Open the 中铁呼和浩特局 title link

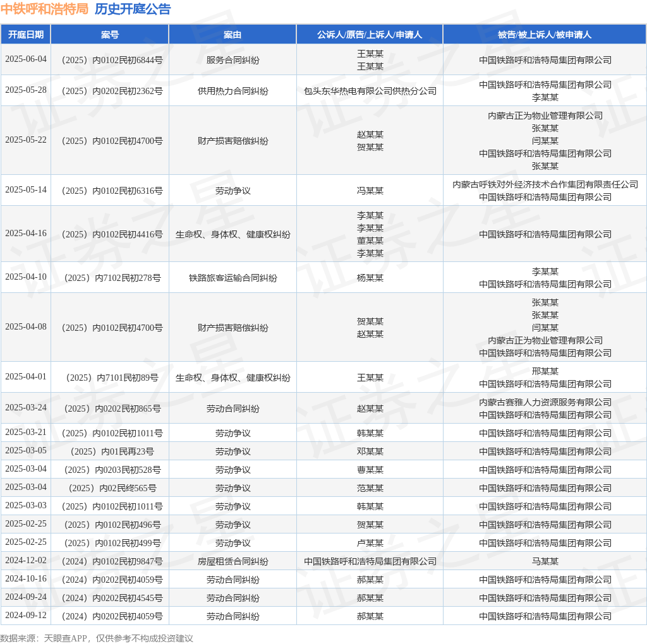(x=45, y=9)
